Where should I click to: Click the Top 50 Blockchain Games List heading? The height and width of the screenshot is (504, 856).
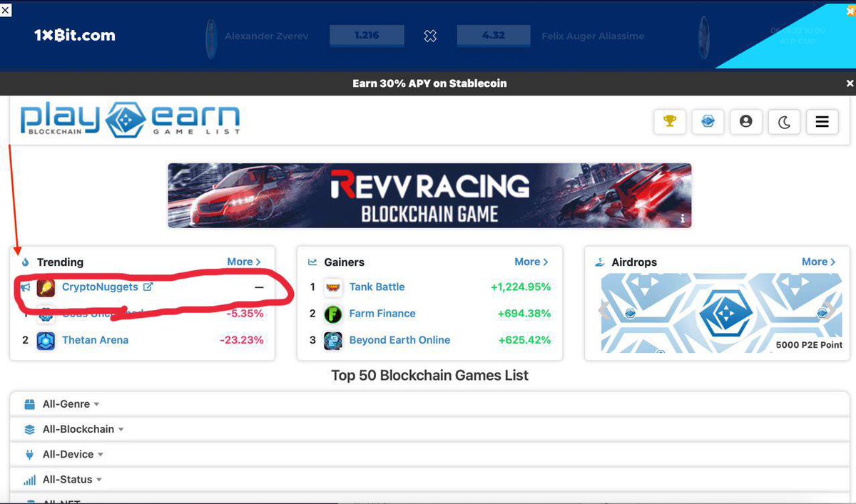pos(429,375)
